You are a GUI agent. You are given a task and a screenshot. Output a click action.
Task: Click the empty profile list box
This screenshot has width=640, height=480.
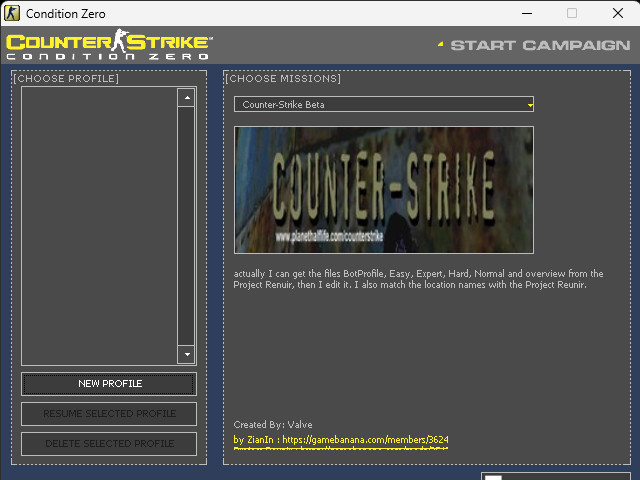click(100, 226)
